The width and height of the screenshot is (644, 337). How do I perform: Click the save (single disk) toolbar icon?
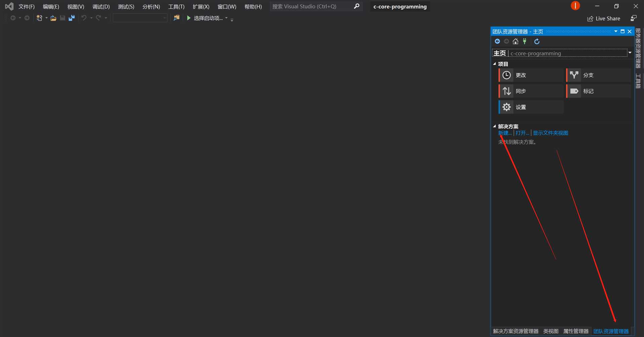pos(63,18)
